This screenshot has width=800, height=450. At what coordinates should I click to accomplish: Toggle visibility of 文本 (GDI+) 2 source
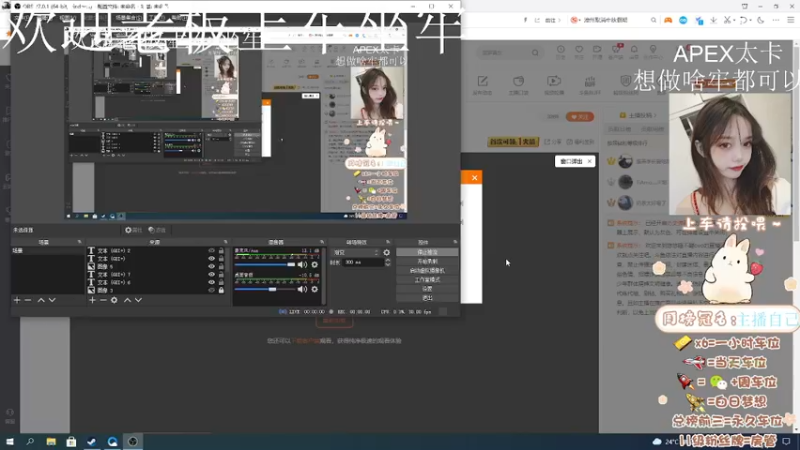(x=211, y=251)
